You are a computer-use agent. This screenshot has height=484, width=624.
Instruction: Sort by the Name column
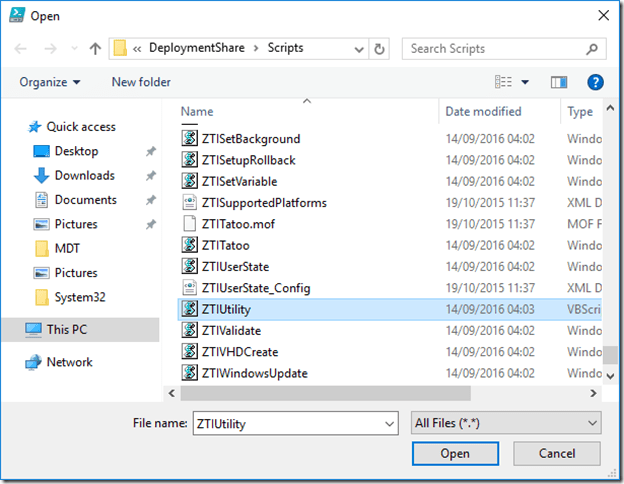pyautogui.click(x=197, y=111)
